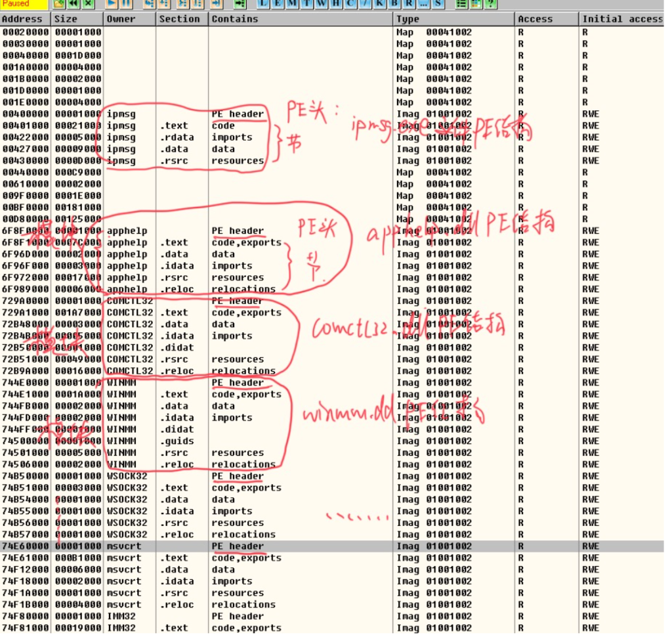This screenshot has height=637, width=672.
Task: Open the Log window (L button)
Action: [264, 4]
